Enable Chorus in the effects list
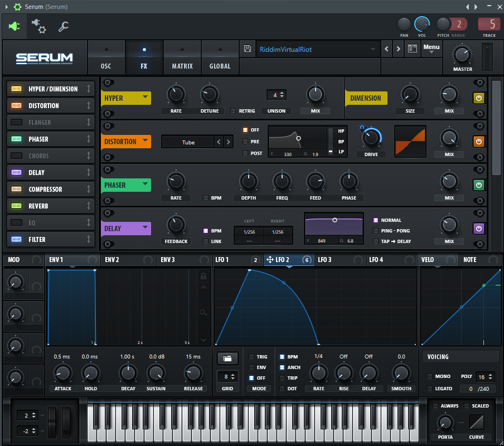Image resolution: width=504 pixels, height=446 pixels. pos(17,156)
